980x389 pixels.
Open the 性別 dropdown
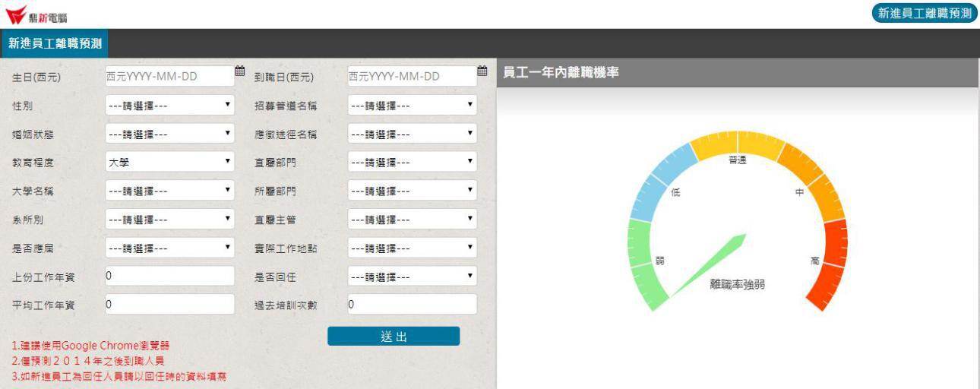[x=169, y=106]
